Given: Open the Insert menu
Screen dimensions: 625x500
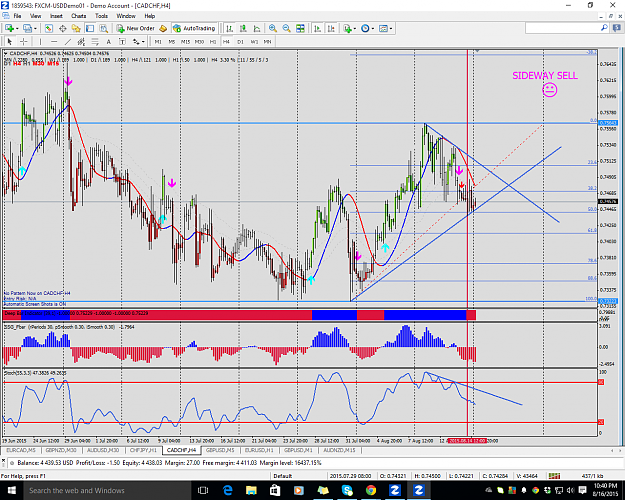Looking at the screenshot, I should coord(56,16).
